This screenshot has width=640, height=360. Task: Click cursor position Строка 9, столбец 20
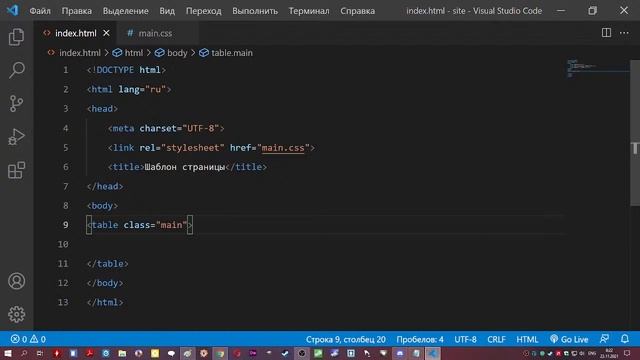coord(345,339)
